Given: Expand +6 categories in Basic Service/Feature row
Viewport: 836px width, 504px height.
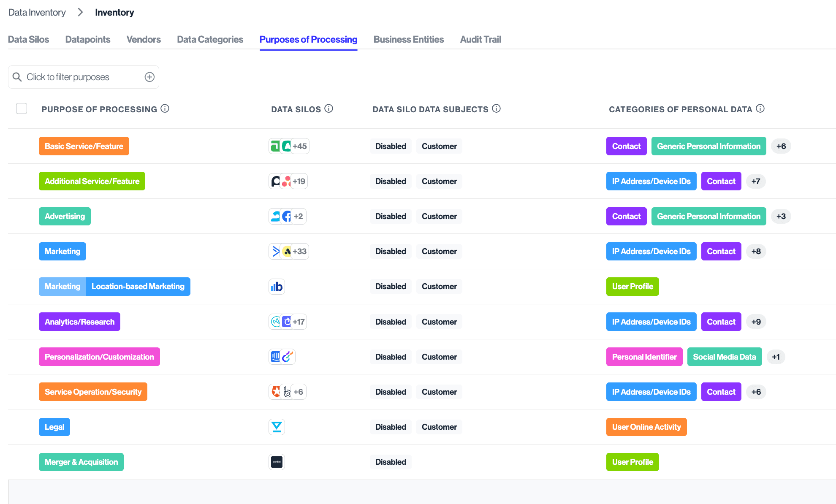Looking at the screenshot, I should click(x=781, y=146).
